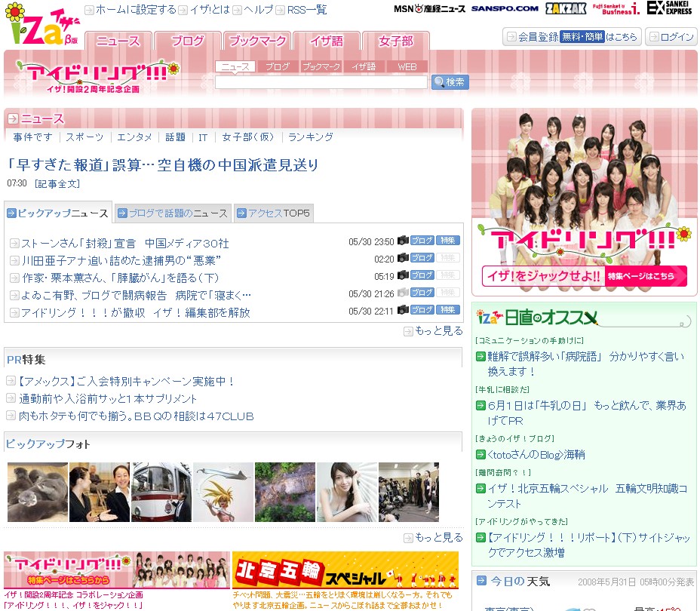Open otter pickup photo thumbnail
Screen dimensions: 700x611
point(38,493)
